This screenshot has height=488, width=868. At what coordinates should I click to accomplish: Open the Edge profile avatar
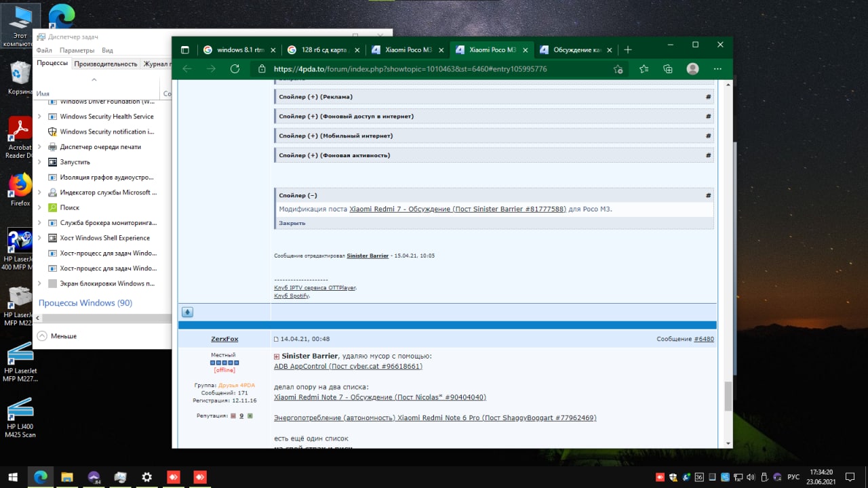tap(692, 68)
